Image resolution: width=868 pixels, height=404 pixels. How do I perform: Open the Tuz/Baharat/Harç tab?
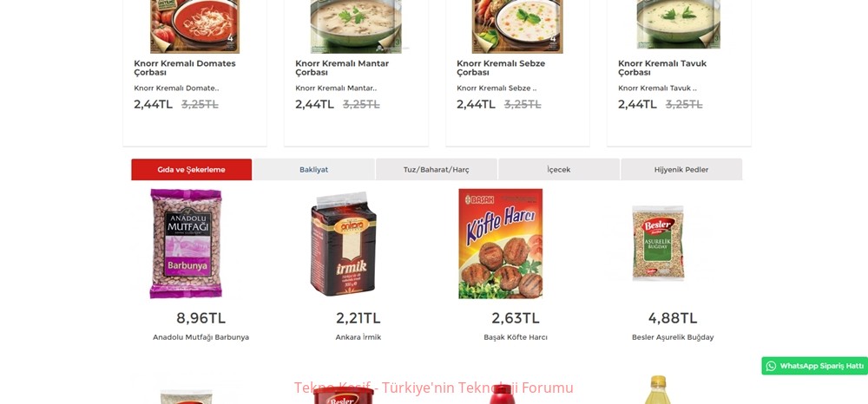point(437,170)
